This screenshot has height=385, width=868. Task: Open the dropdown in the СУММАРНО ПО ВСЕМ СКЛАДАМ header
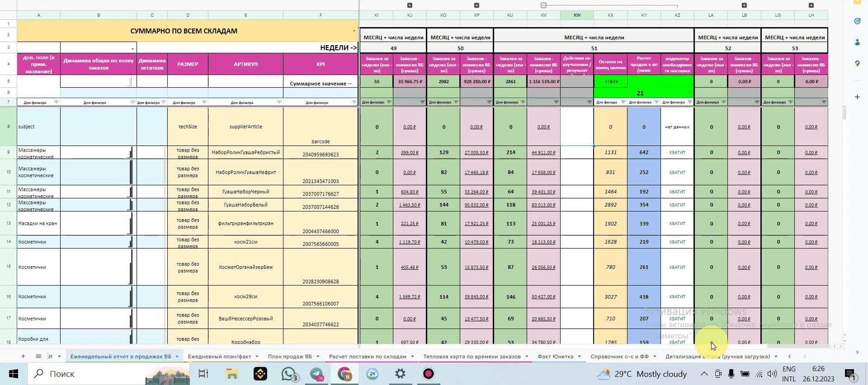(354, 31)
